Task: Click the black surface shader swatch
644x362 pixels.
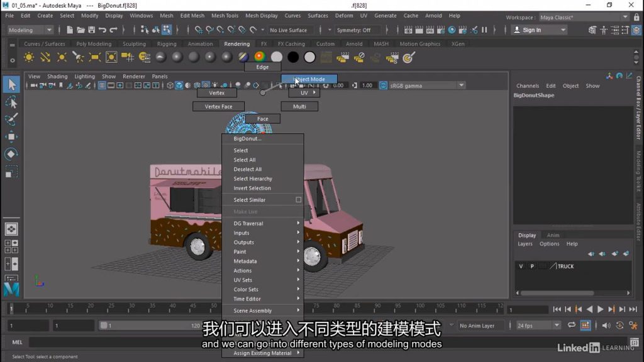Action: click(293, 57)
